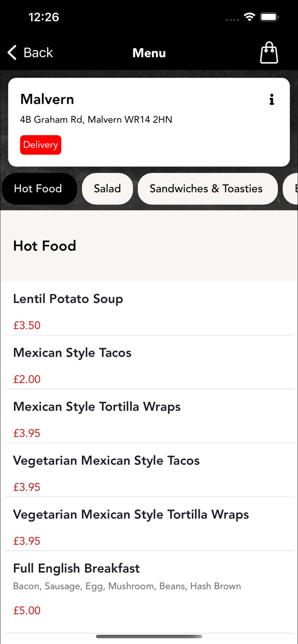
Task: Tap the partially visible category tab
Action: point(291,188)
